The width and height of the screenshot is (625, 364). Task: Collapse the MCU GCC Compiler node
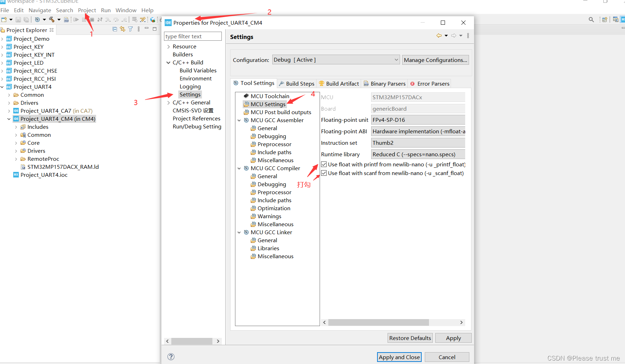click(239, 168)
